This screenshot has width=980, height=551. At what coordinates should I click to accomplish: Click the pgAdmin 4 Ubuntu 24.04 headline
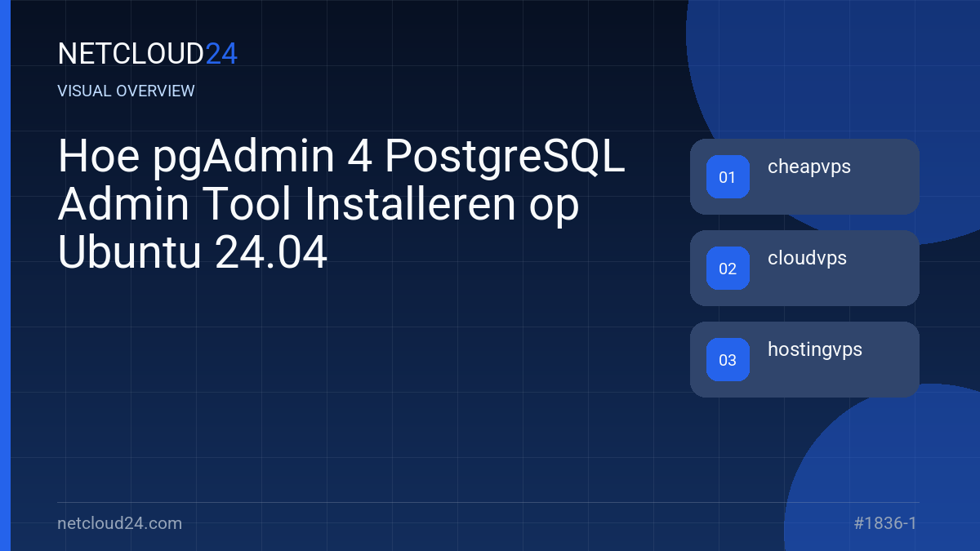click(341, 206)
